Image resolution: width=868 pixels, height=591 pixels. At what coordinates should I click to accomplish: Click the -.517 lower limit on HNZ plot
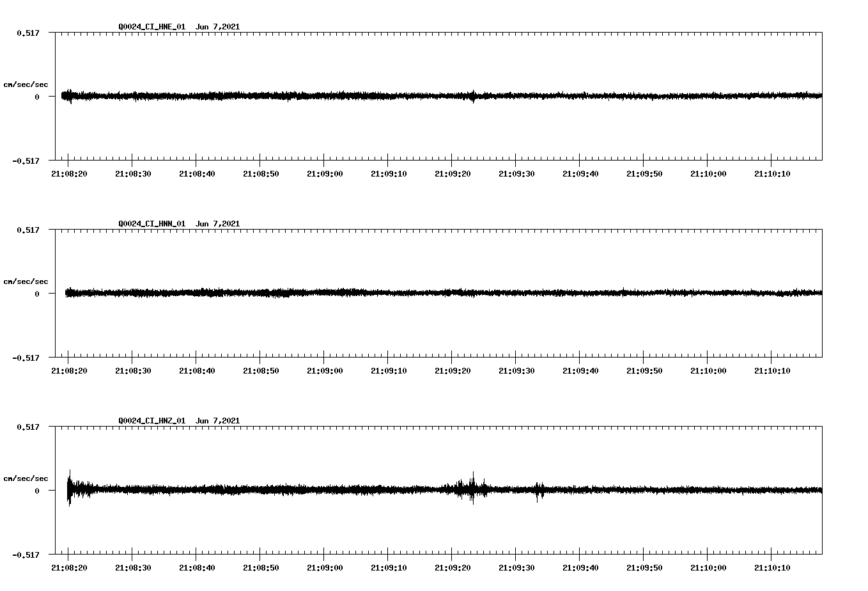coord(26,555)
